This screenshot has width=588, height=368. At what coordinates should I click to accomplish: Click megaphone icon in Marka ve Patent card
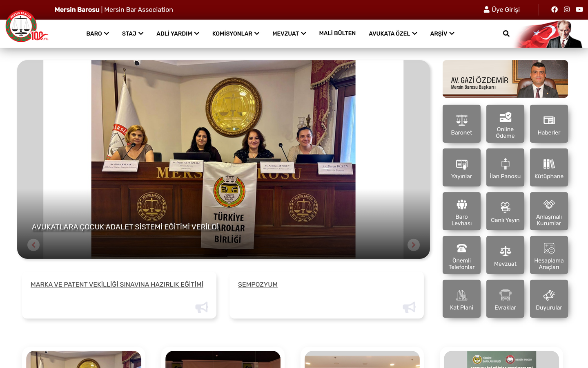pos(202,307)
